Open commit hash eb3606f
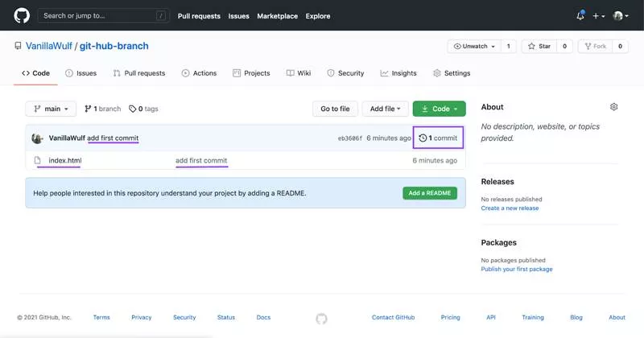This screenshot has height=338, width=644. click(350, 138)
